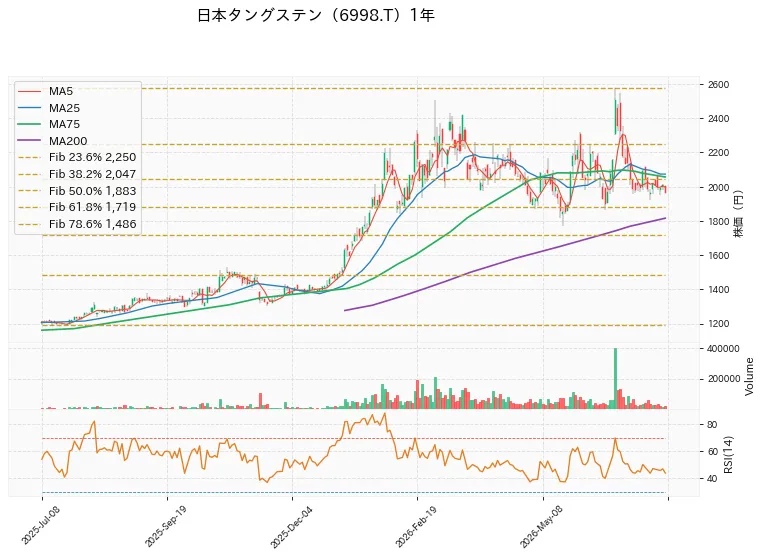Screen dimensions: 764x558
Task: Click the RSI(14) axis label
Action: pyautogui.click(x=729, y=454)
